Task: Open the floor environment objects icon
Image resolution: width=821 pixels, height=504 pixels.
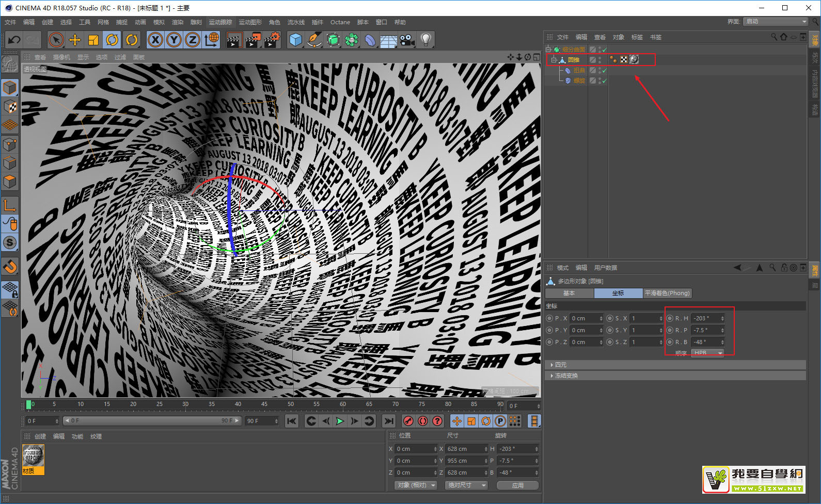Action: [389, 40]
